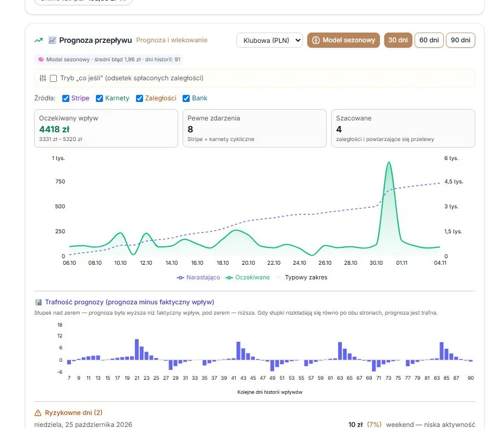This screenshot has height=428, width=504.
Task: Click the pink brain icon in model info badge
Action: coord(41,60)
